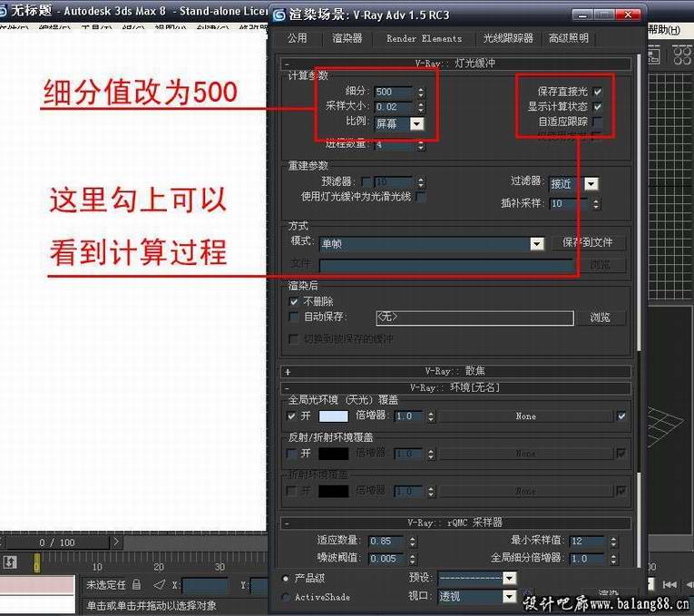Toggle 保存直接光 checkbox
694x616 pixels.
(598, 92)
